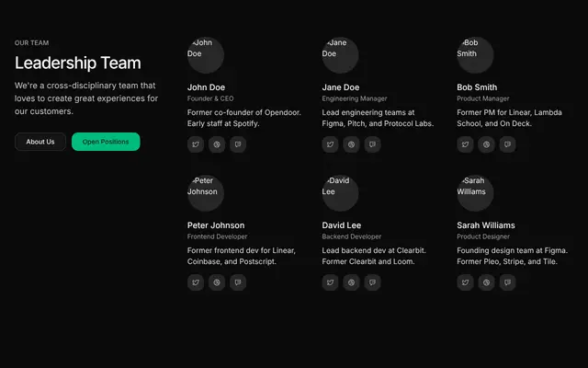The width and height of the screenshot is (588, 368).
Task: Select Jane Doe's avatar image
Action: (341, 55)
